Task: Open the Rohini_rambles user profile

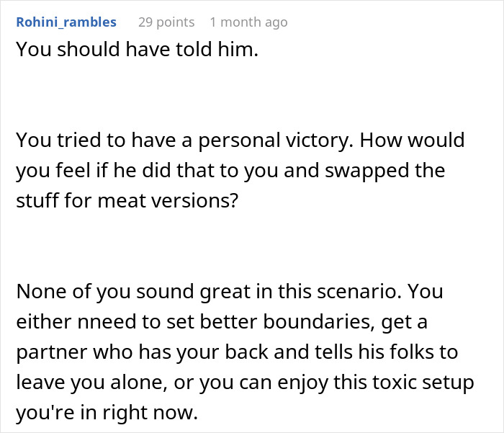Action: click(66, 22)
